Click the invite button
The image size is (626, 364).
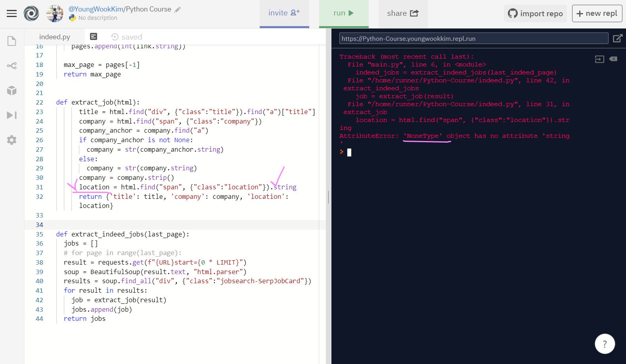(284, 13)
